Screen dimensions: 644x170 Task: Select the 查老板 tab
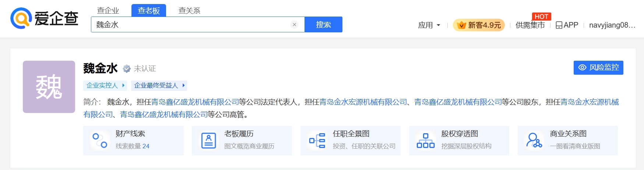pyautogui.click(x=149, y=11)
